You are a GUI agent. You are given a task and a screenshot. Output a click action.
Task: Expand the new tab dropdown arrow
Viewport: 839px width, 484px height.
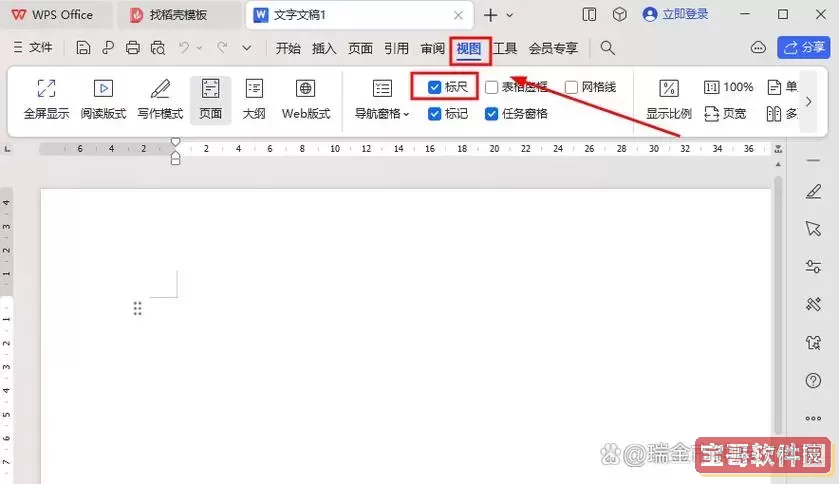[510, 16]
